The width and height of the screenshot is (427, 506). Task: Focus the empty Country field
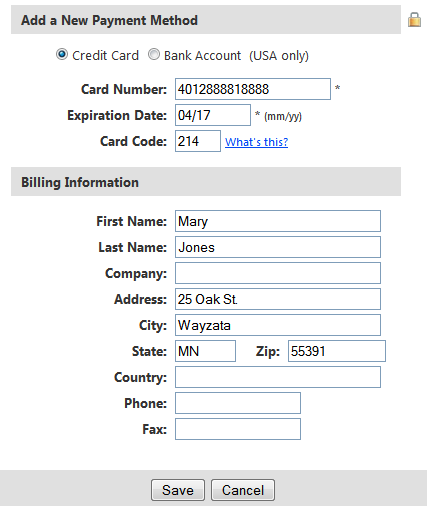point(278,377)
